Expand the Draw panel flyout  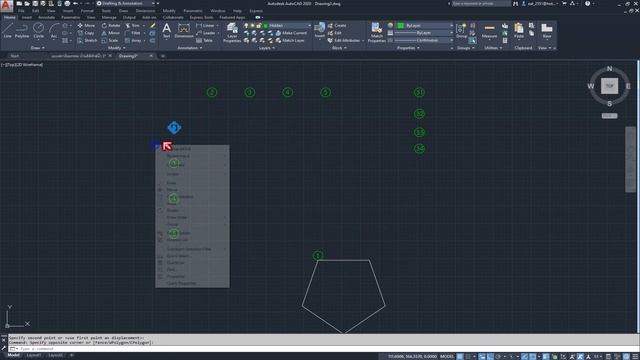pyautogui.click(x=38, y=48)
